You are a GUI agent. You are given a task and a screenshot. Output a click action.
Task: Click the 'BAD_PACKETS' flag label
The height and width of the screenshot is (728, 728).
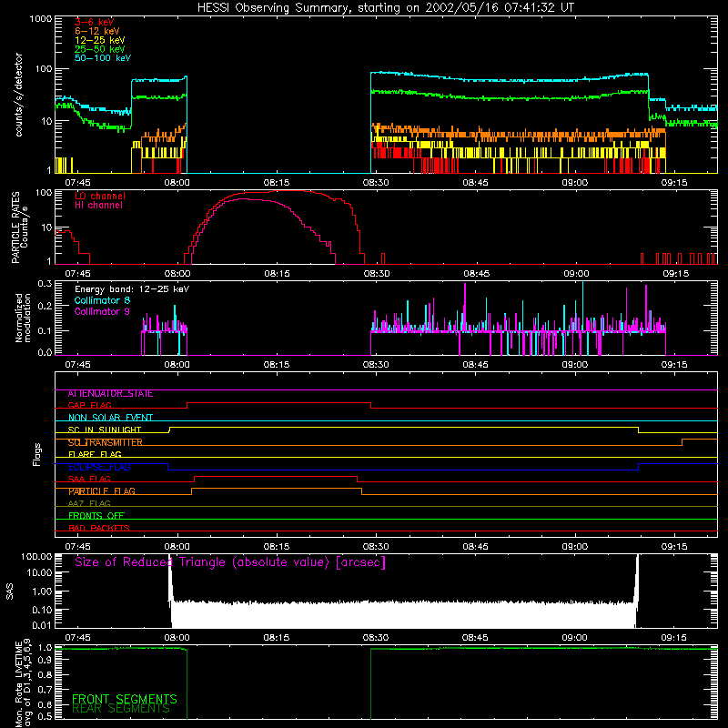pyautogui.click(x=99, y=529)
